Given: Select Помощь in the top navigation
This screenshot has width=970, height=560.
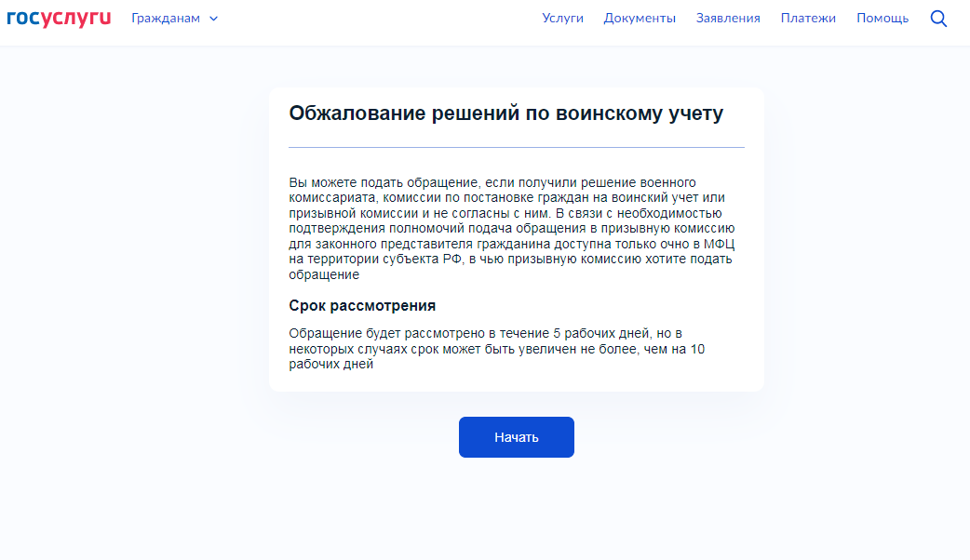Looking at the screenshot, I should click(882, 19).
